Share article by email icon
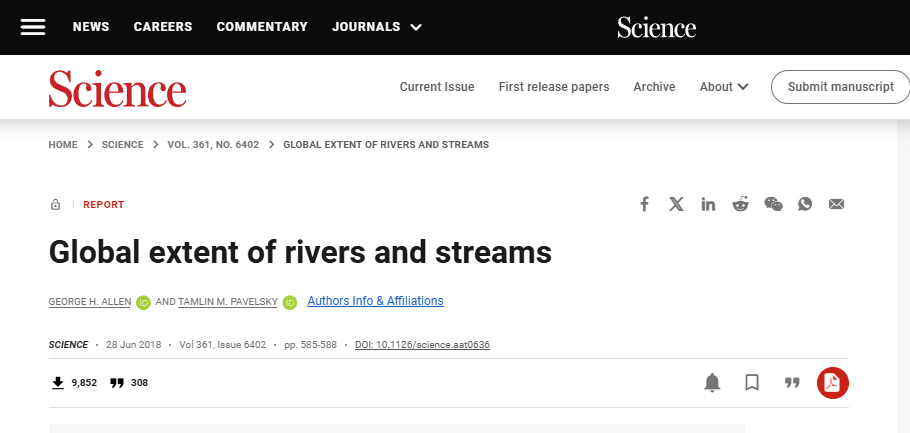Image resolution: width=910 pixels, height=433 pixels. pyautogui.click(x=837, y=204)
